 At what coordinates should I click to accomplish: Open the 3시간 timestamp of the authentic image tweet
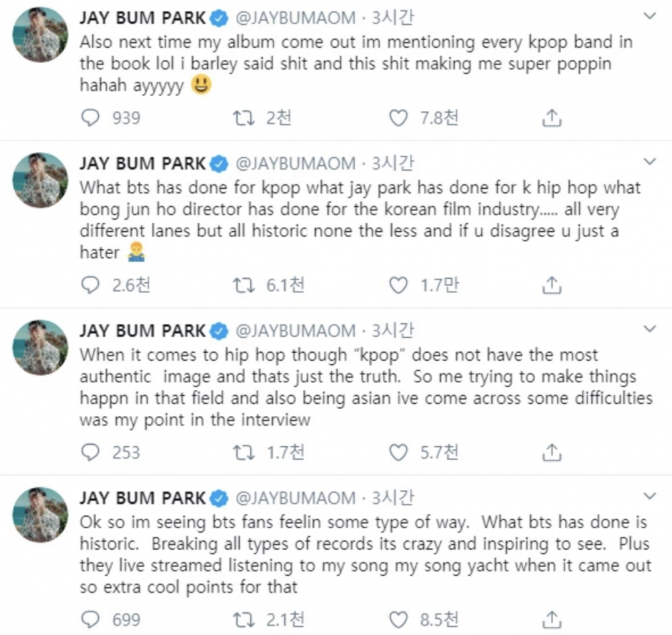[392, 331]
